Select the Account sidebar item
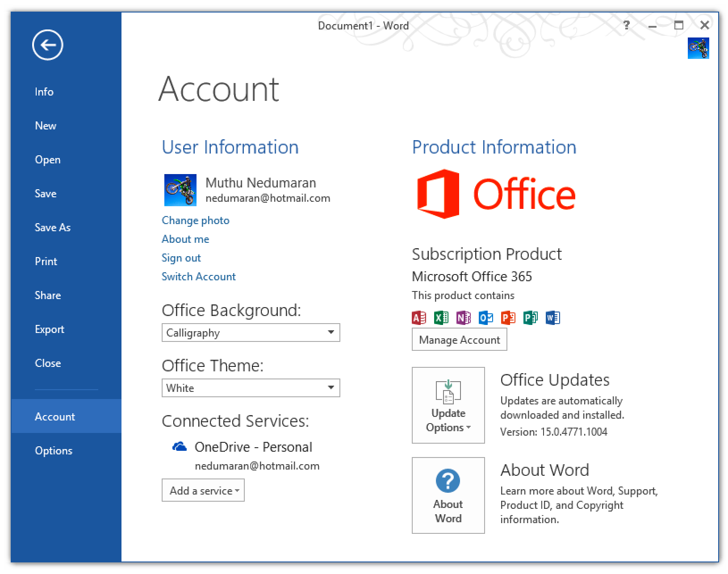Viewport: 728px width, 574px height. (x=66, y=416)
